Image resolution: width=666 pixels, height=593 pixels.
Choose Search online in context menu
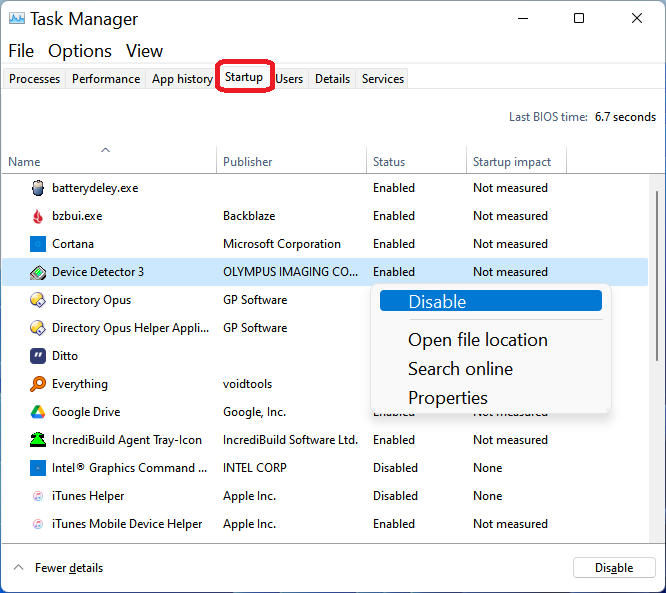[460, 369]
